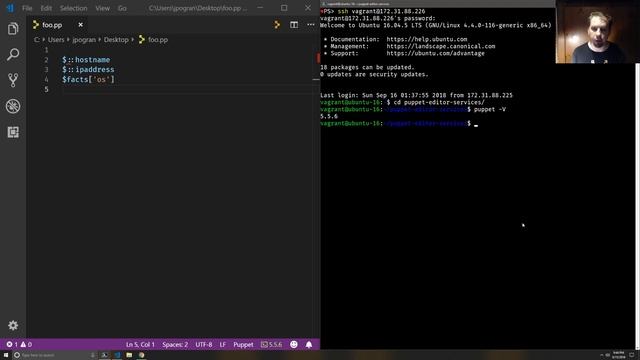The image size is (640, 360).
Task: Open the Windows Start button
Action: 6,355
